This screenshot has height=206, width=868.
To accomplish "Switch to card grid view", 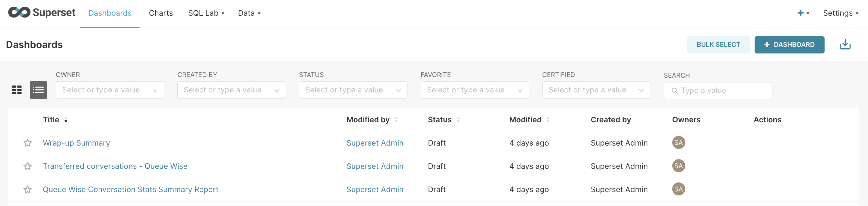I will click(x=17, y=90).
